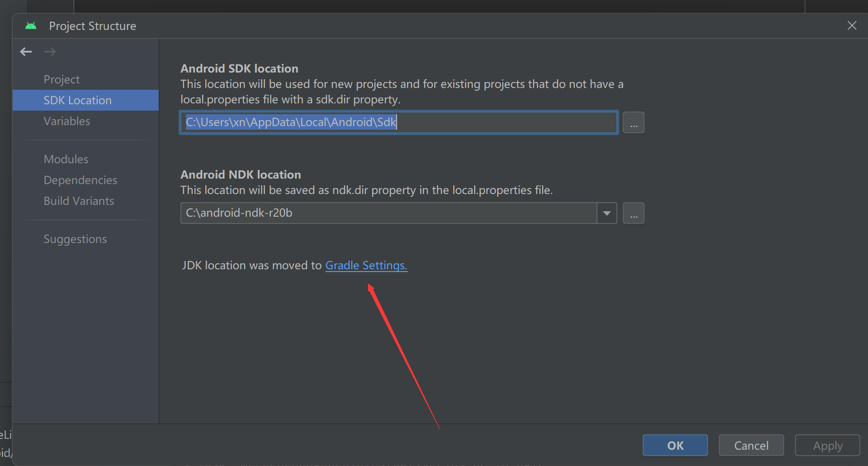Screen dimensions: 868x466
Task: Click the NDK path C:\android-ndk-r20b field
Action: (388, 213)
